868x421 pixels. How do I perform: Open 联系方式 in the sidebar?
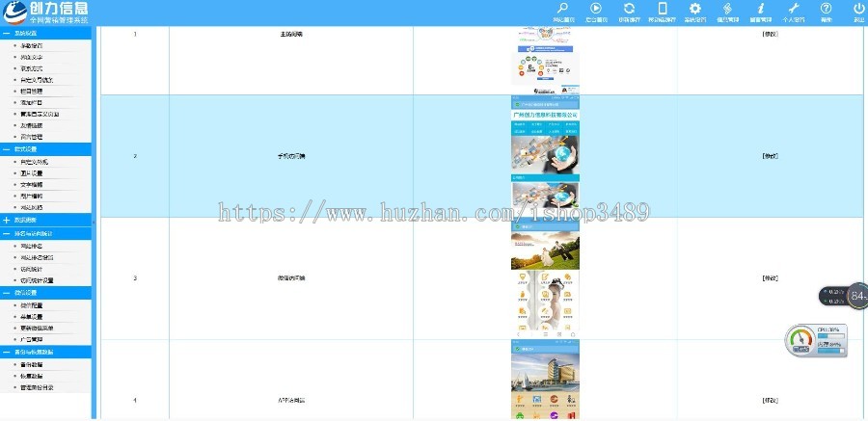(32, 68)
